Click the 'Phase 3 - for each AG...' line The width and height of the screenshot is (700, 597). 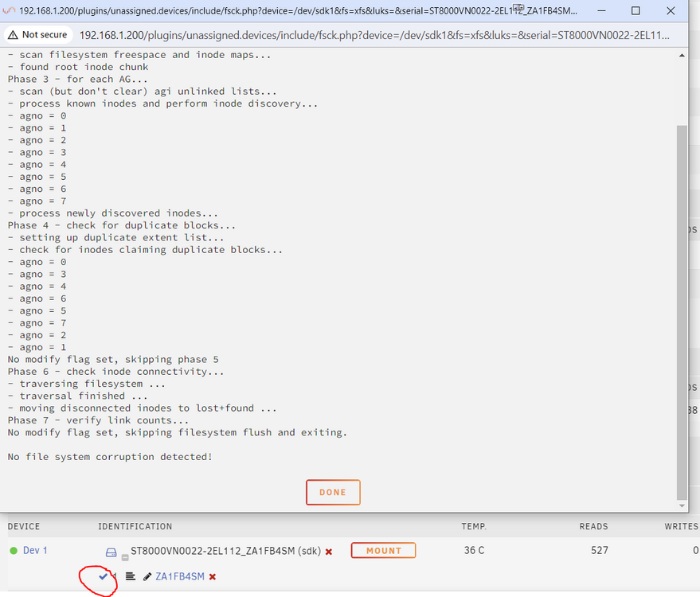78,79
